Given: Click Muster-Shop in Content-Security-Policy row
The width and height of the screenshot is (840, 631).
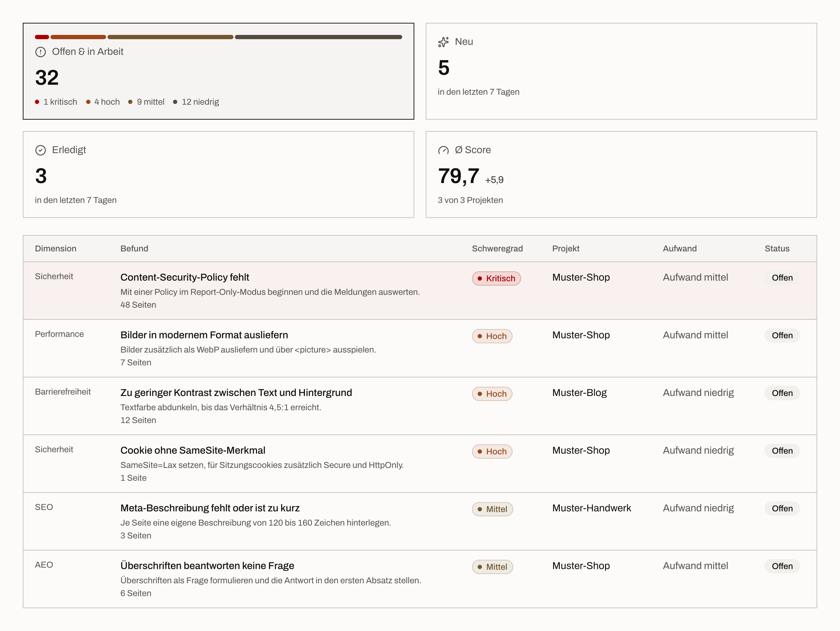Looking at the screenshot, I should [581, 277].
